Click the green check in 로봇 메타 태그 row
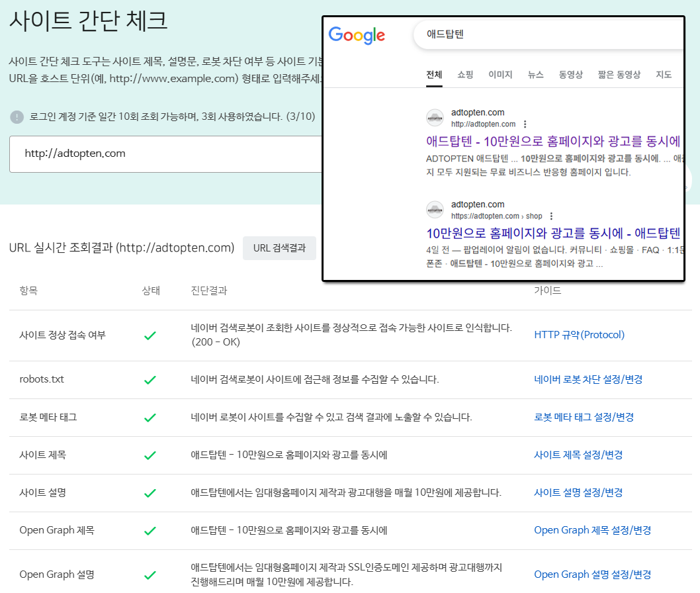Viewport: 700px width, 593px height. coord(150,418)
